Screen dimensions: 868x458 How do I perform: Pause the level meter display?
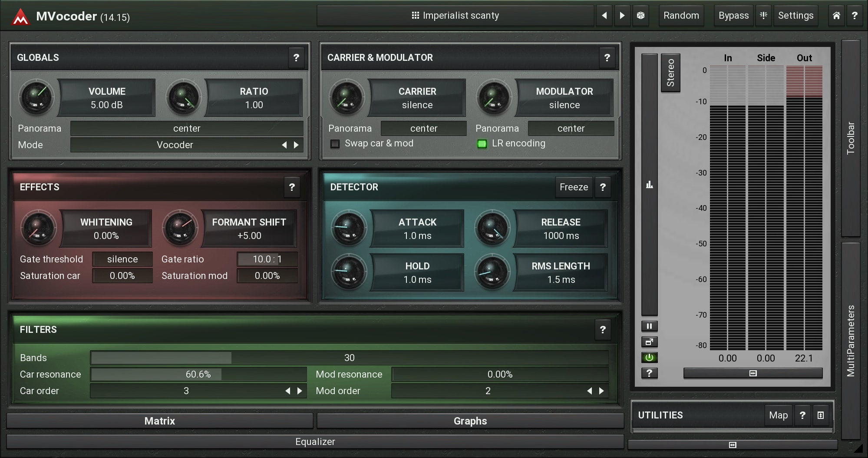click(x=649, y=326)
